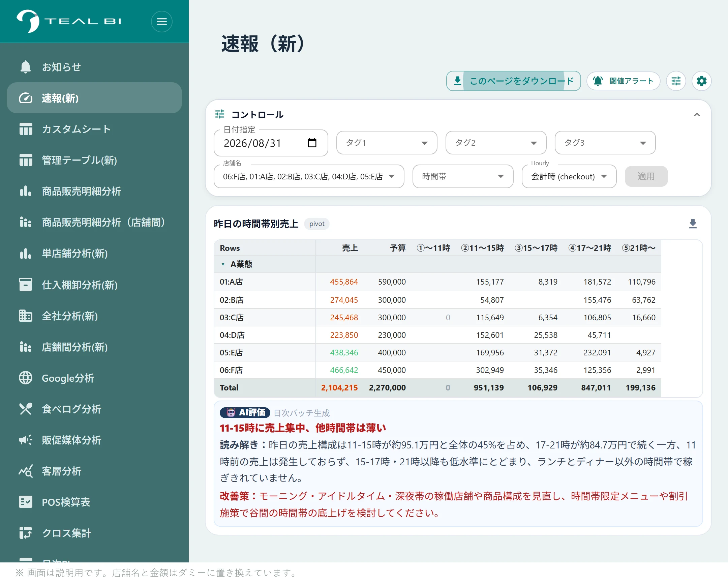This screenshot has width=728, height=584.
Task: Click the bell icon next to お知らせ
Action: pyautogui.click(x=25, y=67)
